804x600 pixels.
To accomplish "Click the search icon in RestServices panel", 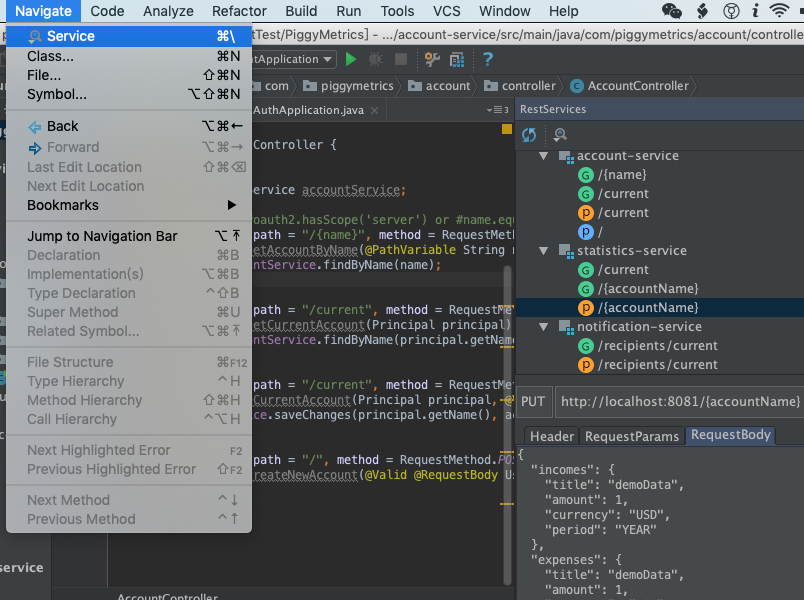I will point(560,135).
